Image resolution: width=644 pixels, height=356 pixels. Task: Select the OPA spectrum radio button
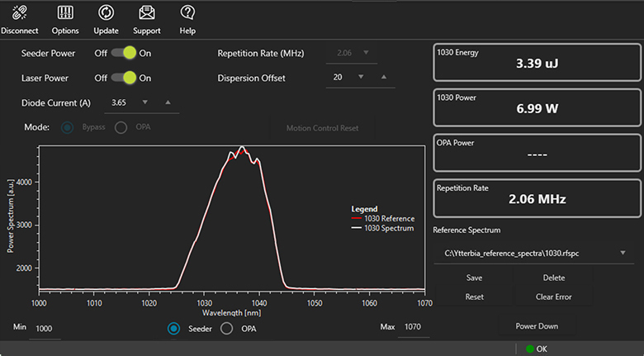tap(226, 328)
